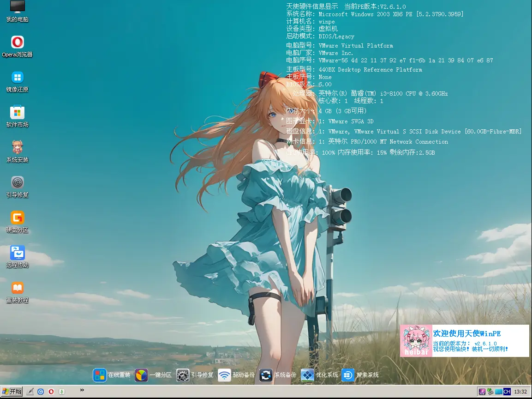Launch 远程协助 from the desktop
Screen dimensions: 532x399
click(x=18, y=253)
